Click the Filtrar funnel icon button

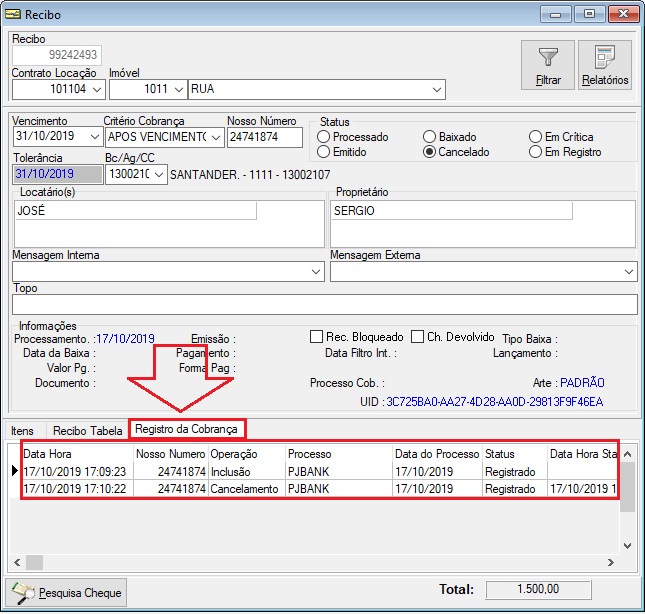548,66
